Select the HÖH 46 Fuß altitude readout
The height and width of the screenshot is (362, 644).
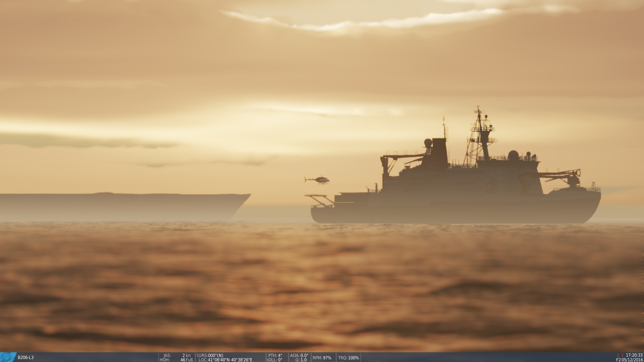(176, 360)
